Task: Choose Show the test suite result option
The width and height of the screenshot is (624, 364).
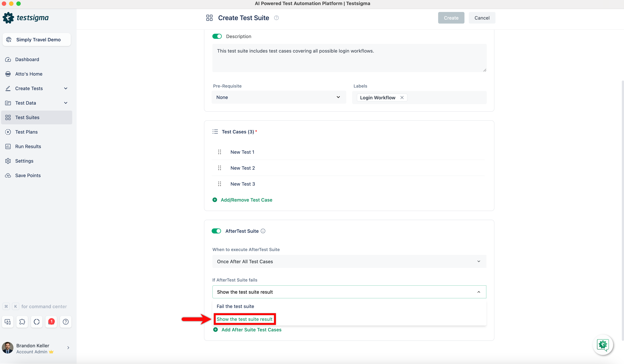Action: coord(244,319)
